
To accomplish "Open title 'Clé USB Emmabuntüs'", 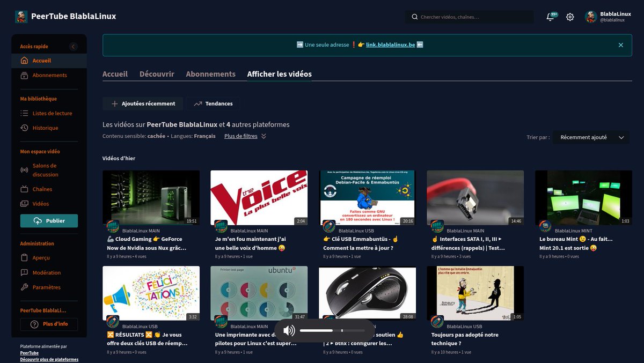I will [x=361, y=243].
